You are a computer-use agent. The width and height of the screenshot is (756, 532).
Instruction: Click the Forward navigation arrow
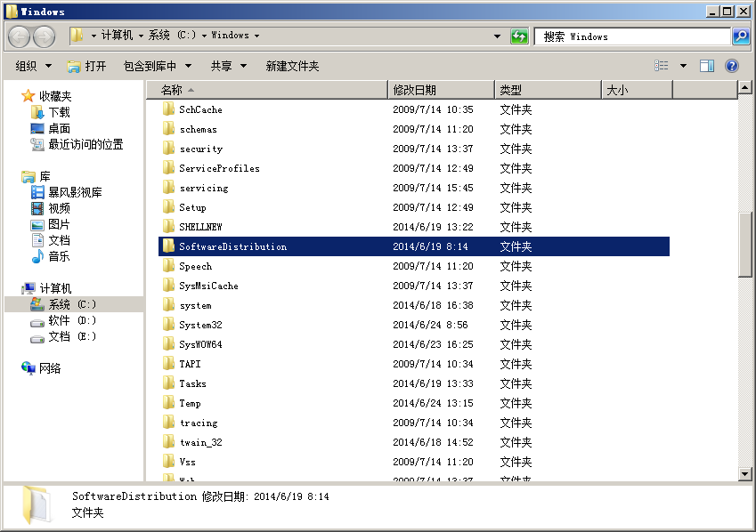[45, 36]
